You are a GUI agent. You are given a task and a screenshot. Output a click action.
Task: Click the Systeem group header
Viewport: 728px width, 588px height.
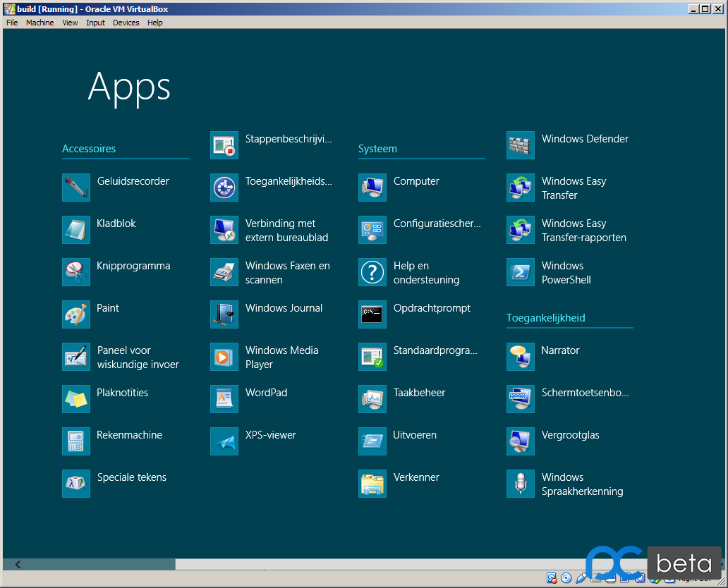click(x=377, y=149)
